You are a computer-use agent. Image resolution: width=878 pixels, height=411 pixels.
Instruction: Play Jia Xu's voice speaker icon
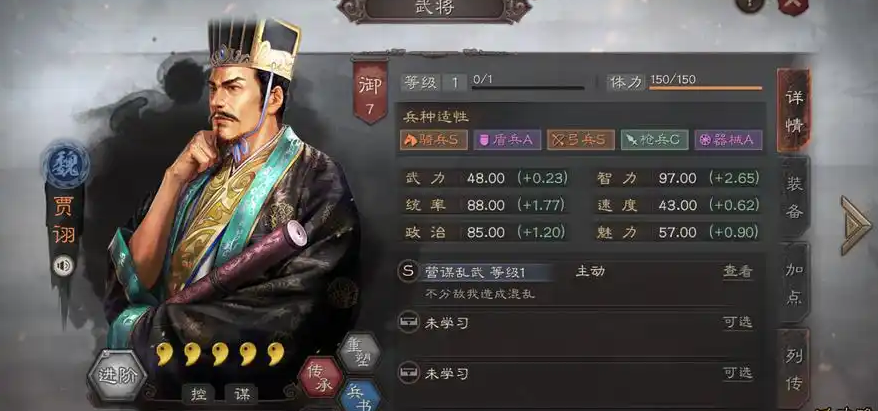pos(63,265)
